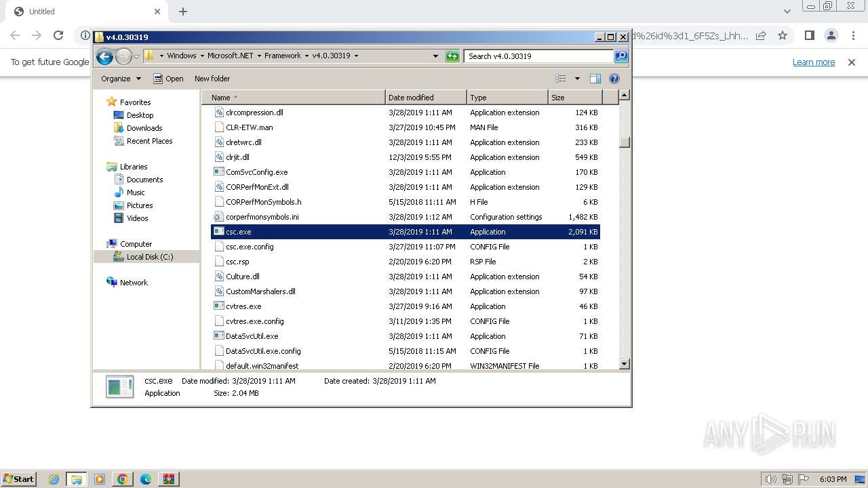Screen dimensions: 868x488
Task: Open the Videos library
Action: (137, 218)
